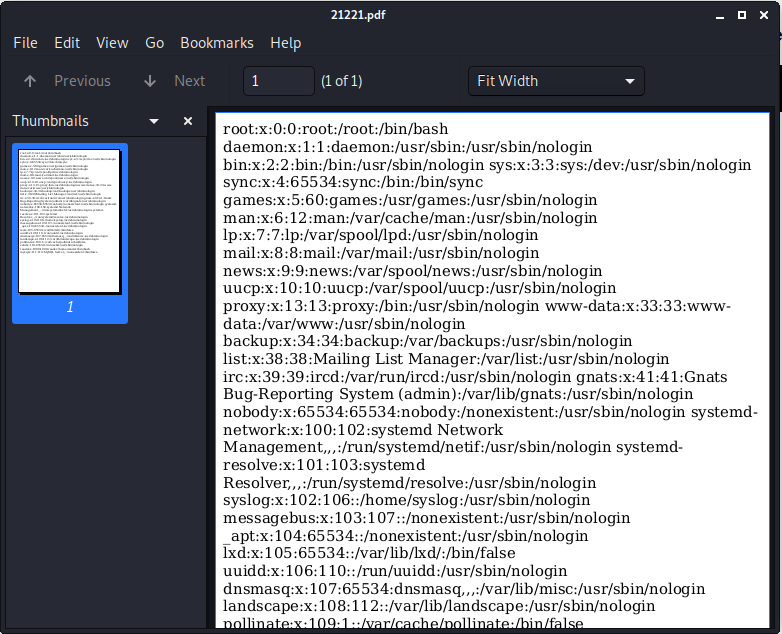This screenshot has height=634, width=782.
Task: Close the Thumbnails side pane
Action: (x=188, y=121)
